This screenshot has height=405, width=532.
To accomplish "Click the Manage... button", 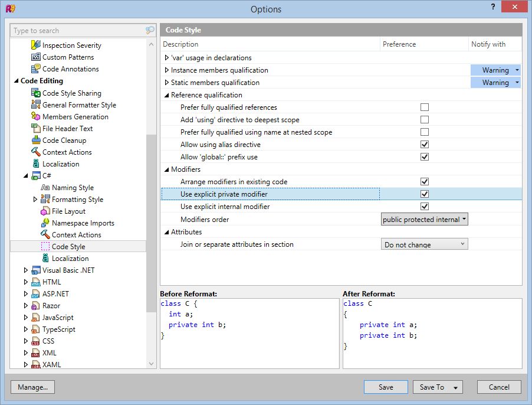I will (x=32, y=387).
